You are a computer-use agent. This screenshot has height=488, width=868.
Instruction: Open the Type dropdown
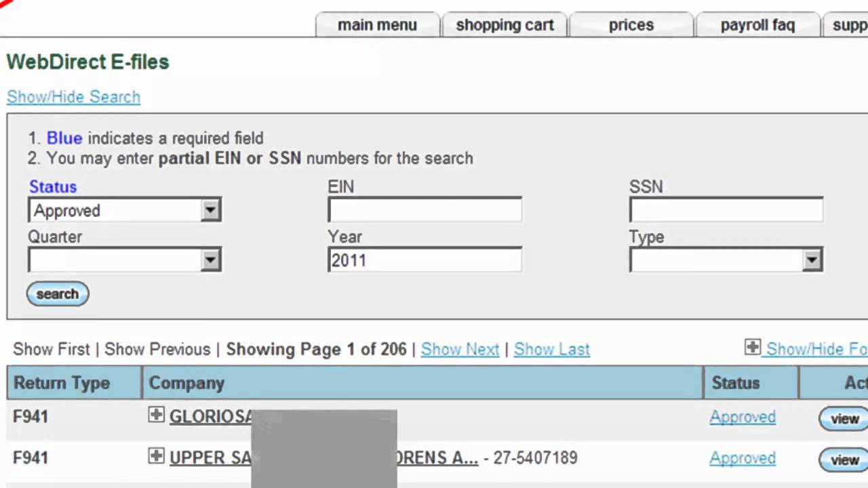click(x=726, y=260)
